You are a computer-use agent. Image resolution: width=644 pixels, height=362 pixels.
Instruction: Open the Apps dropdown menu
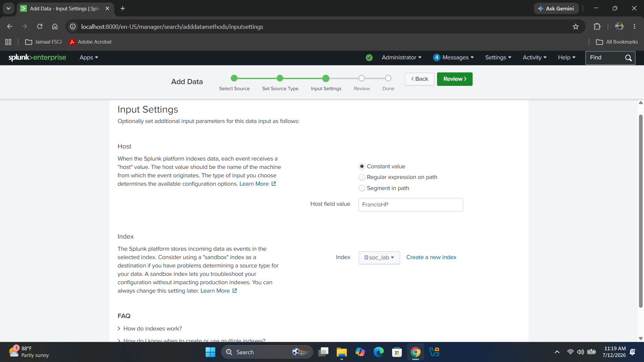89,58
